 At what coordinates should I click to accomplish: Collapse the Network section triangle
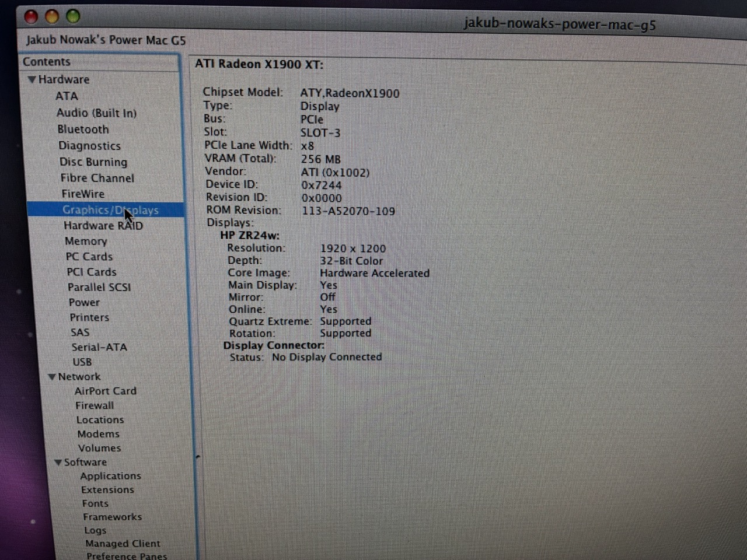coord(52,377)
